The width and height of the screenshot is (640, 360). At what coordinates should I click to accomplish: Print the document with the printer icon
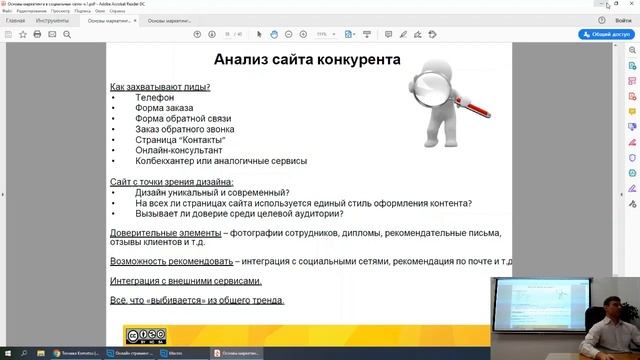(37, 34)
